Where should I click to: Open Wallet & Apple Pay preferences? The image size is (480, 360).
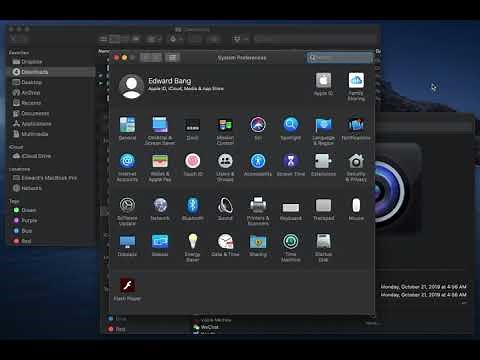[160, 167]
